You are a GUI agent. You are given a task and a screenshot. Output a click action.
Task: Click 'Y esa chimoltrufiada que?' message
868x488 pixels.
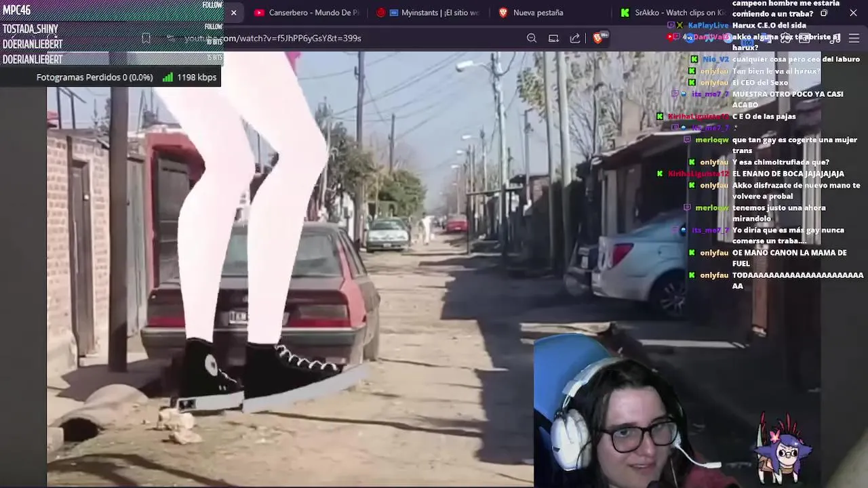click(x=781, y=162)
